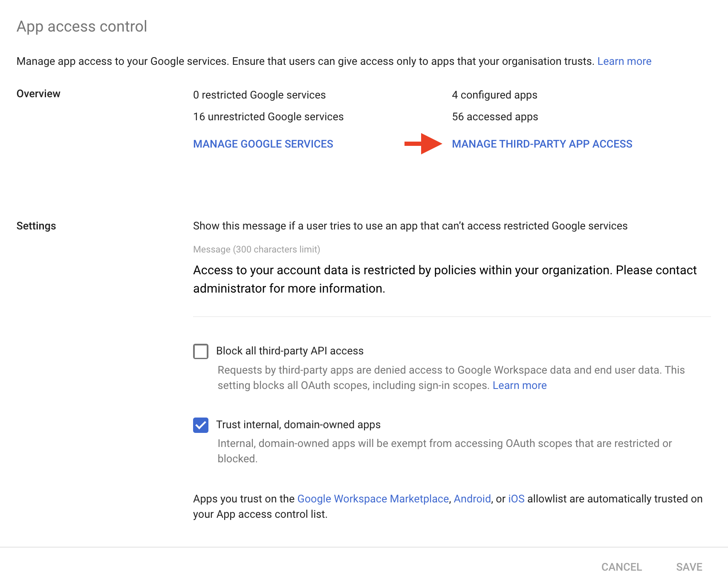This screenshot has width=728, height=586.
Task: Select '16 unrestricted Google services' text
Action: (268, 117)
